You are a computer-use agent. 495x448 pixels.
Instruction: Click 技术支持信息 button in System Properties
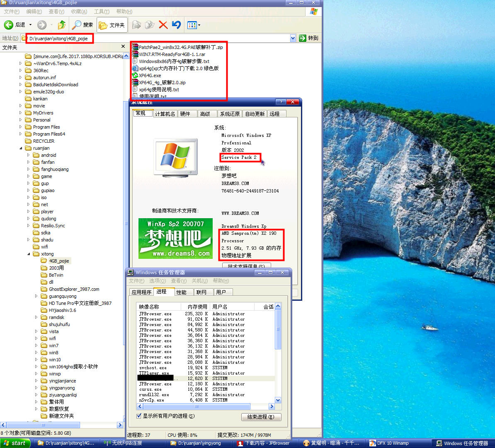pos(247,266)
